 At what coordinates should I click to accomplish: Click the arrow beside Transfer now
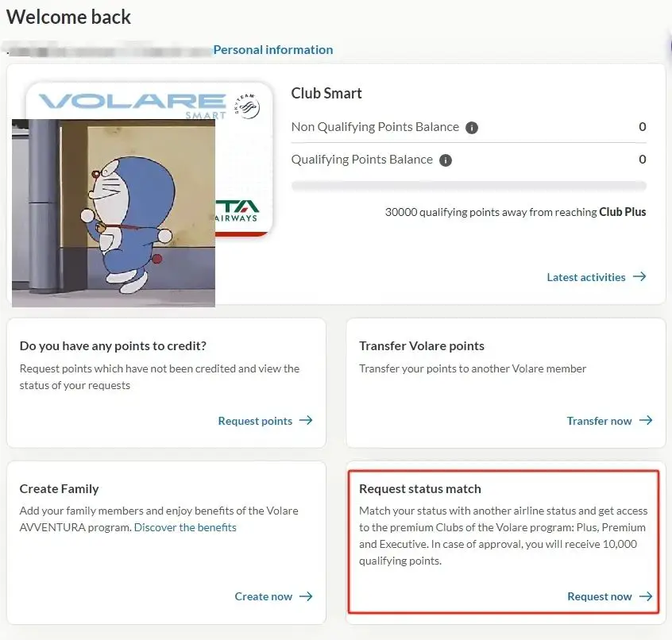(646, 421)
